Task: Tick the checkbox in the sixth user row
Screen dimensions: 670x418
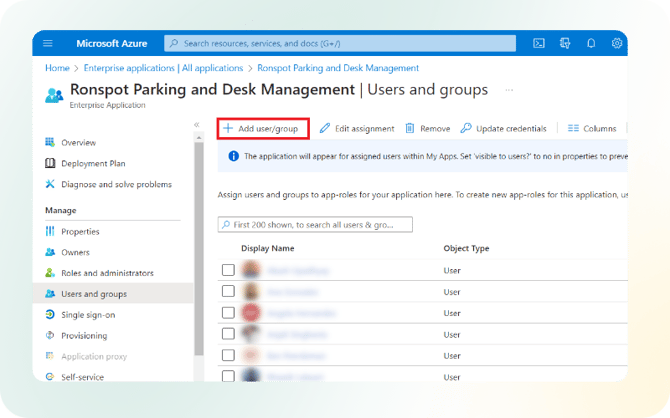Action: (x=228, y=376)
